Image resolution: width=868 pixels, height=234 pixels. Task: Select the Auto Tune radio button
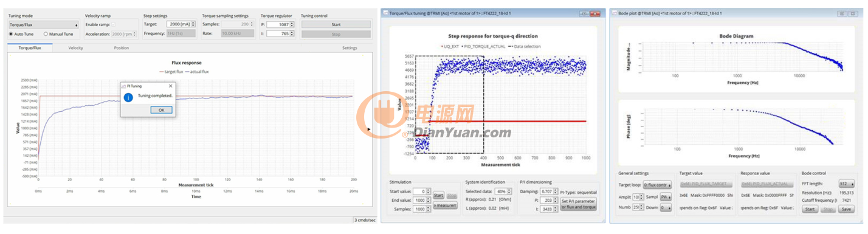click(x=11, y=34)
